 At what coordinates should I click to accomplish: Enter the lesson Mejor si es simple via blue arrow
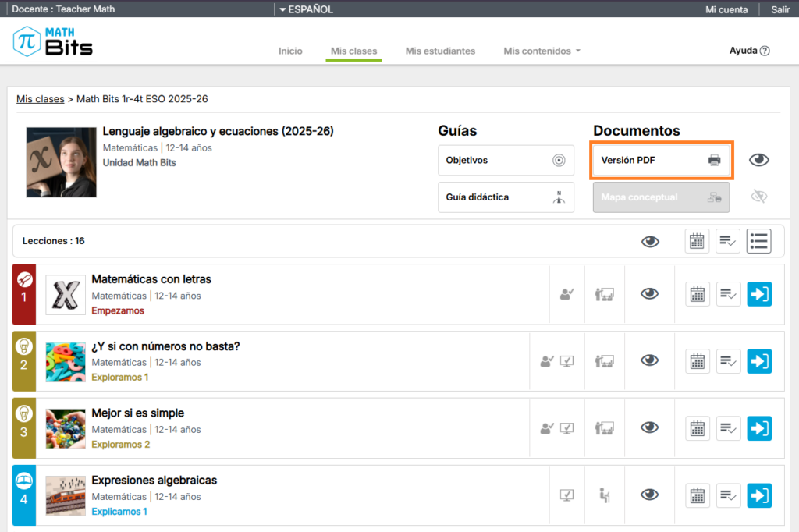[758, 427]
